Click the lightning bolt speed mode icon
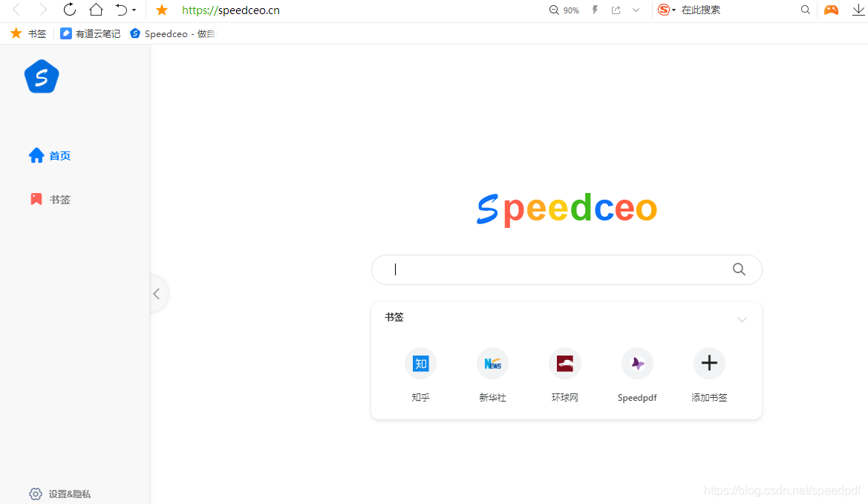868x504 pixels. tap(595, 10)
